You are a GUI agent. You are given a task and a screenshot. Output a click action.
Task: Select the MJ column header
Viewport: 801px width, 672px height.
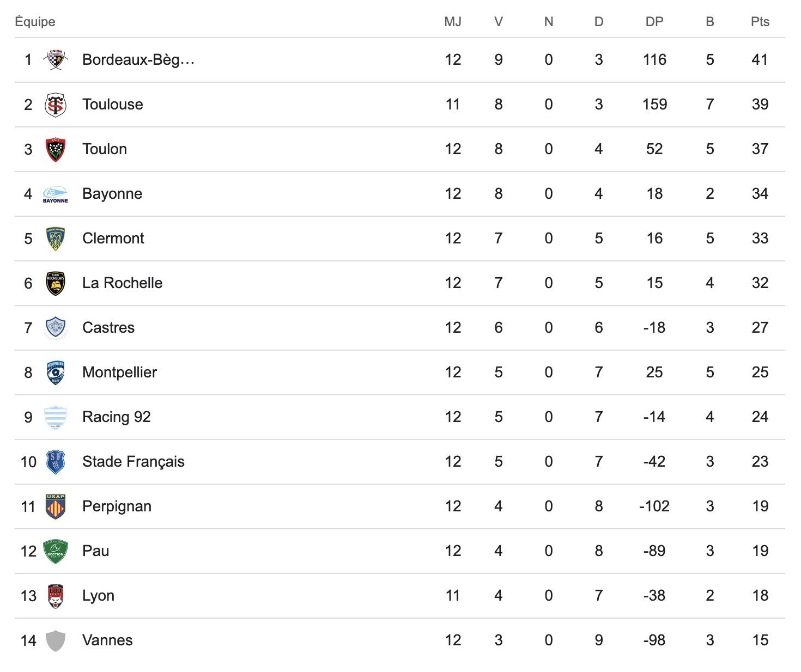click(453, 22)
